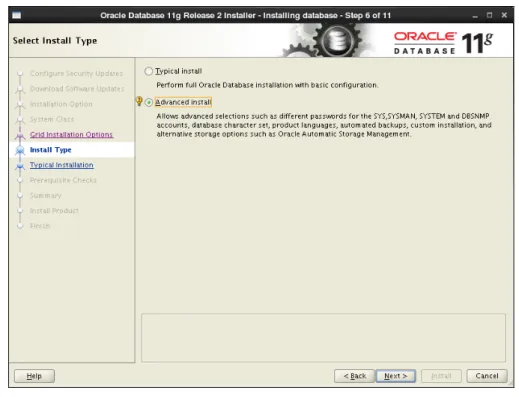Click the Configure Security Updates step

point(76,73)
